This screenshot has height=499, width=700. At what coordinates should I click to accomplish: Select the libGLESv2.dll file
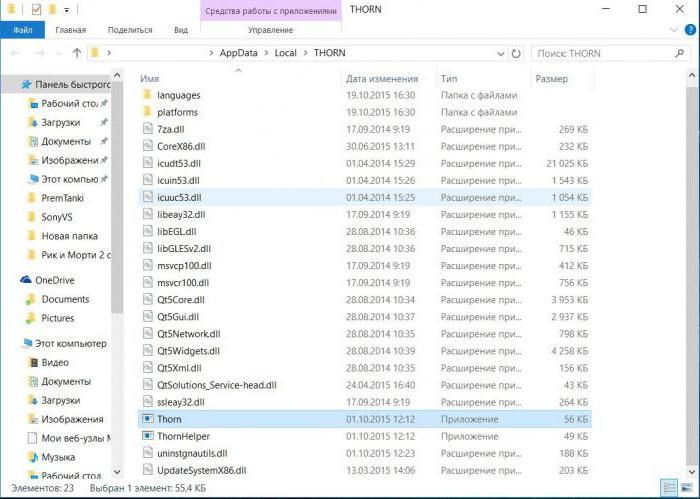[x=364, y=249]
